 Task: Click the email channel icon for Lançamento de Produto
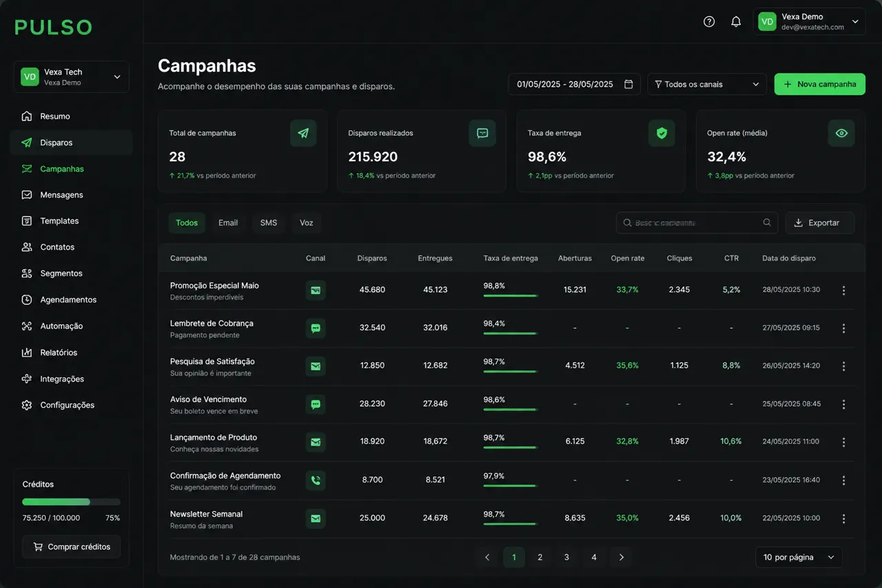316,442
